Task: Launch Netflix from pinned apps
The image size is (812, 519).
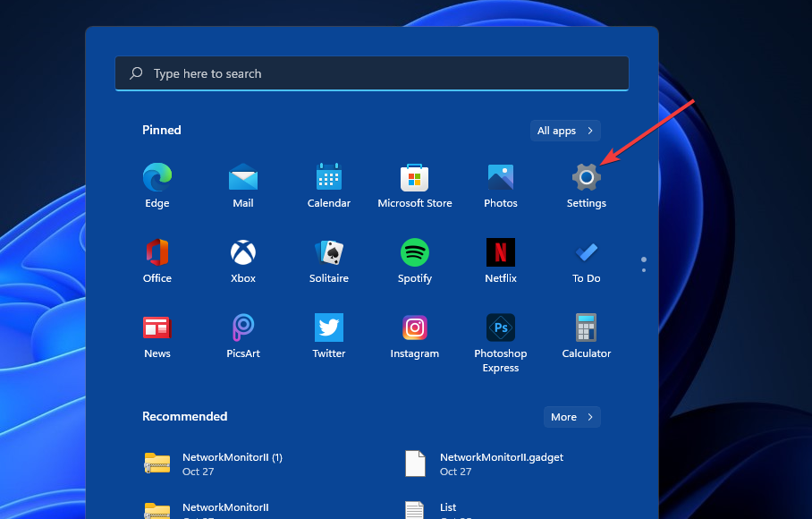Action: click(x=500, y=260)
